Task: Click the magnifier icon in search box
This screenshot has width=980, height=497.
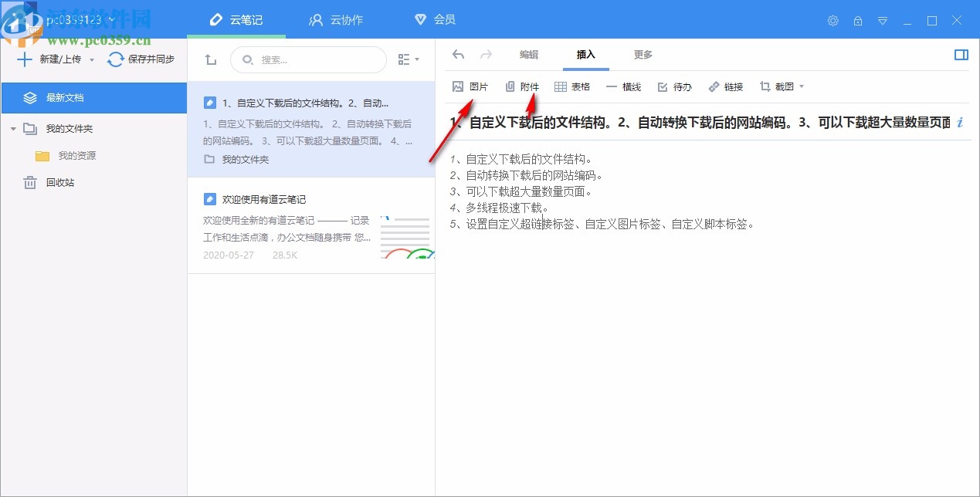Action: [x=247, y=59]
